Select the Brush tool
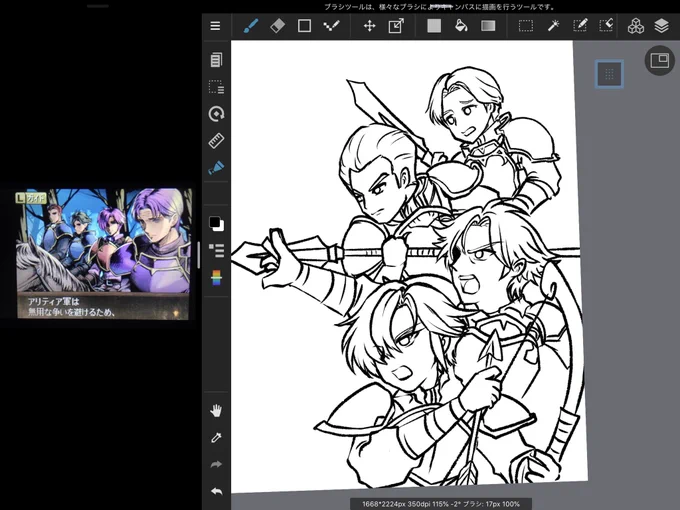 (251, 26)
